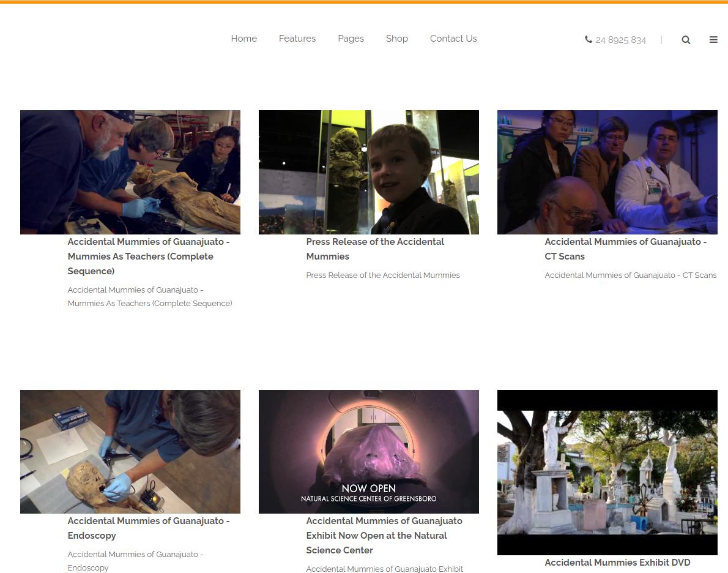Image resolution: width=728 pixels, height=573 pixels.
Task: Open Mummies As Teachers video thumbnail
Action: (130, 172)
